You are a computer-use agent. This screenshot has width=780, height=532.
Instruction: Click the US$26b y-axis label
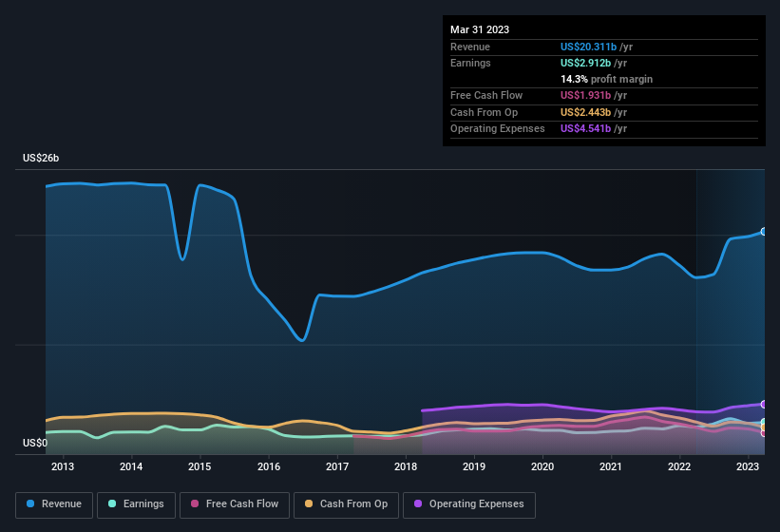41,158
